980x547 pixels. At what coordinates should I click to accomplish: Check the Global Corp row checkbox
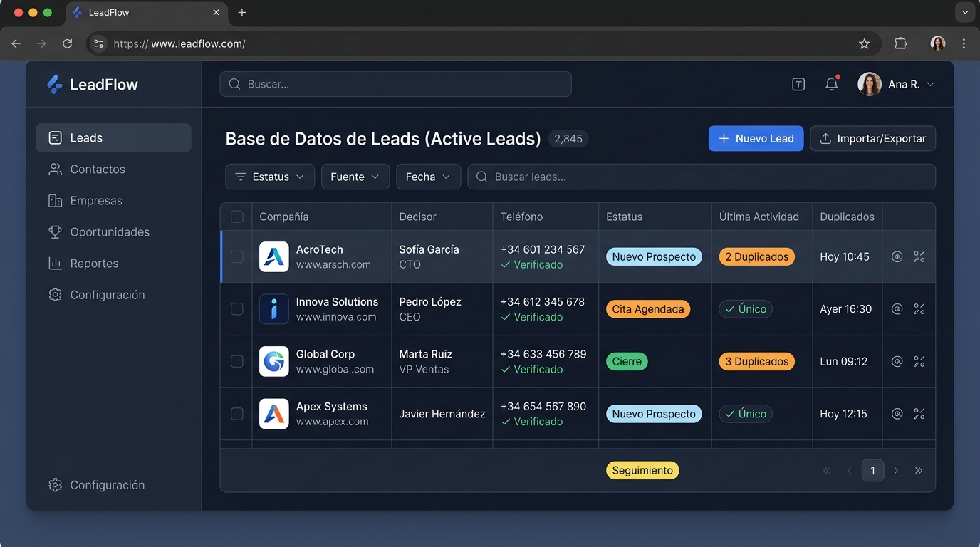(237, 361)
